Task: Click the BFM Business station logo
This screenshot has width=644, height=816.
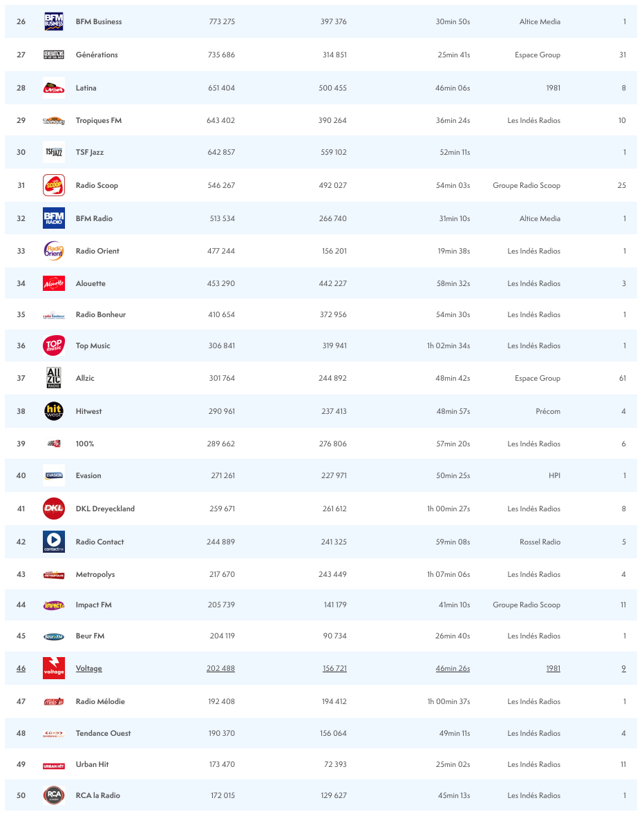Action: tap(54, 21)
